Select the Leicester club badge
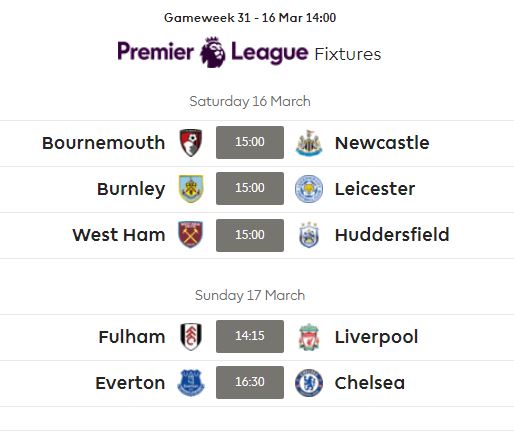 click(309, 189)
